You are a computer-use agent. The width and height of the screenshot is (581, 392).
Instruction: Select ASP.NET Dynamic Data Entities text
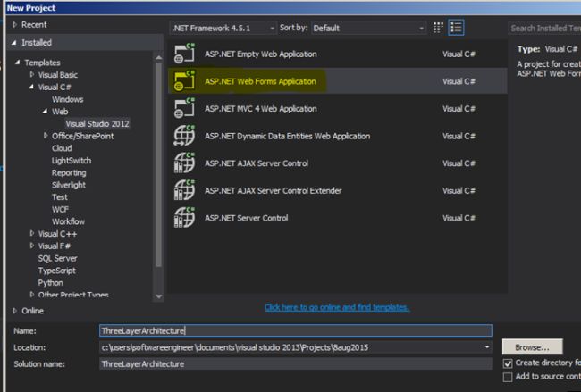pyautogui.click(x=287, y=136)
